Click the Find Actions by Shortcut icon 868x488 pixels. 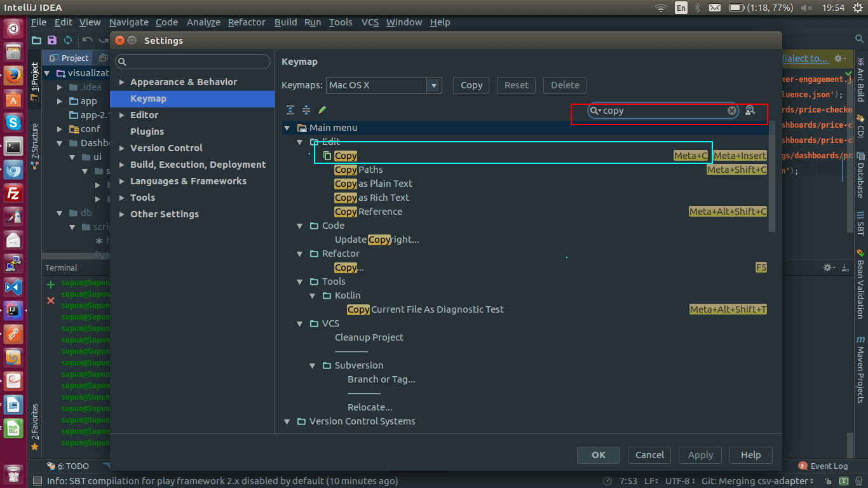click(750, 111)
